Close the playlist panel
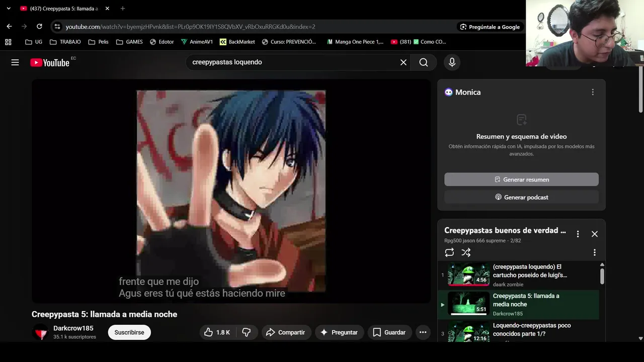Image resolution: width=644 pixels, height=362 pixels. coord(594,234)
